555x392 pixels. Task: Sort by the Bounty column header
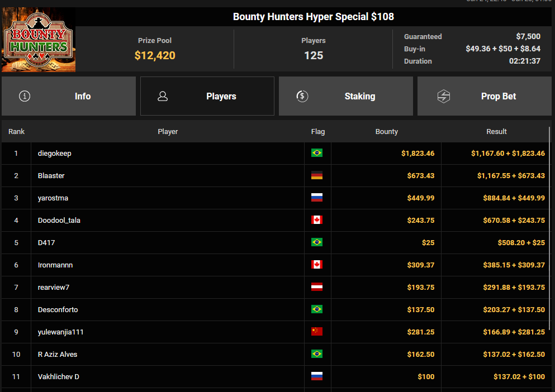[387, 132]
